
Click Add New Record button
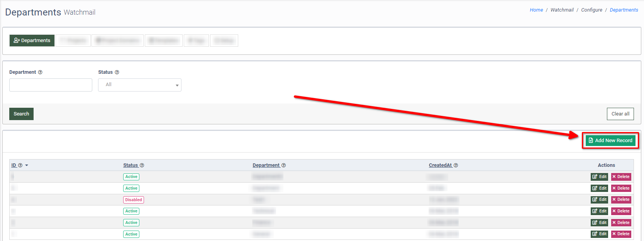(x=610, y=141)
